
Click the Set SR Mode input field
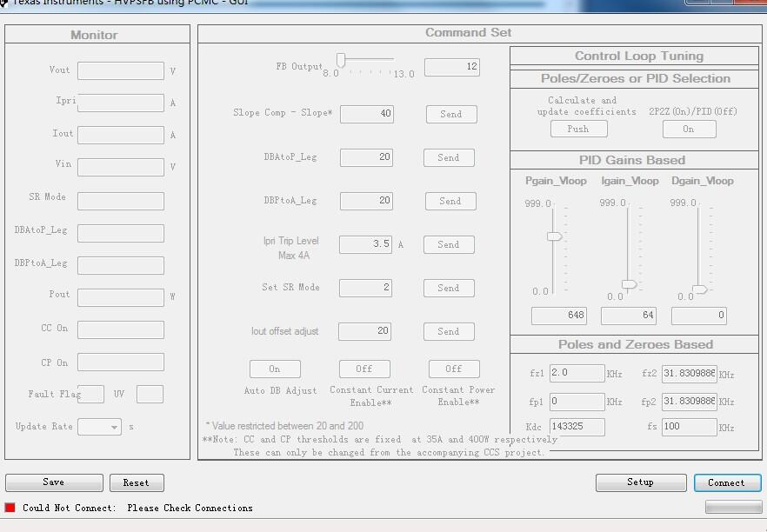pyautogui.click(x=365, y=288)
